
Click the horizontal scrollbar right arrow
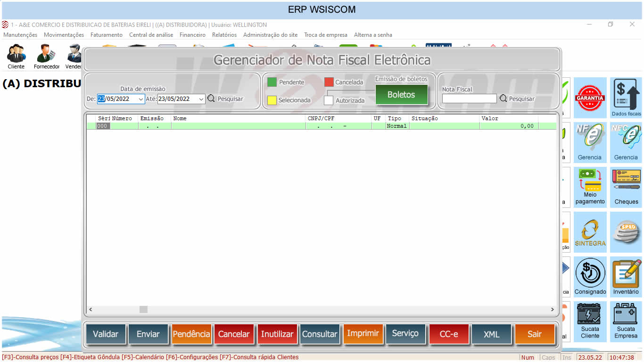[x=553, y=310]
